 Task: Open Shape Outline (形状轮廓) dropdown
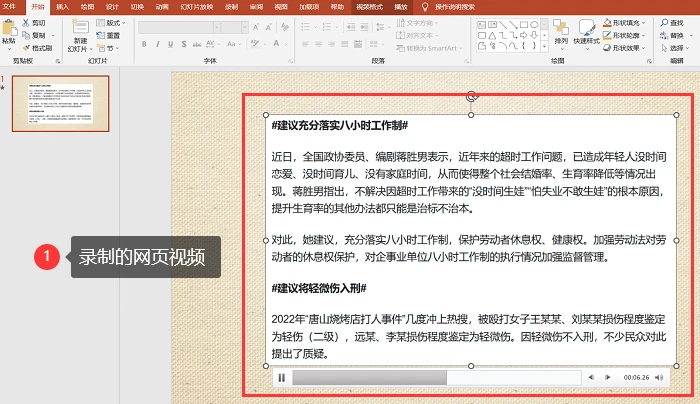(x=624, y=35)
